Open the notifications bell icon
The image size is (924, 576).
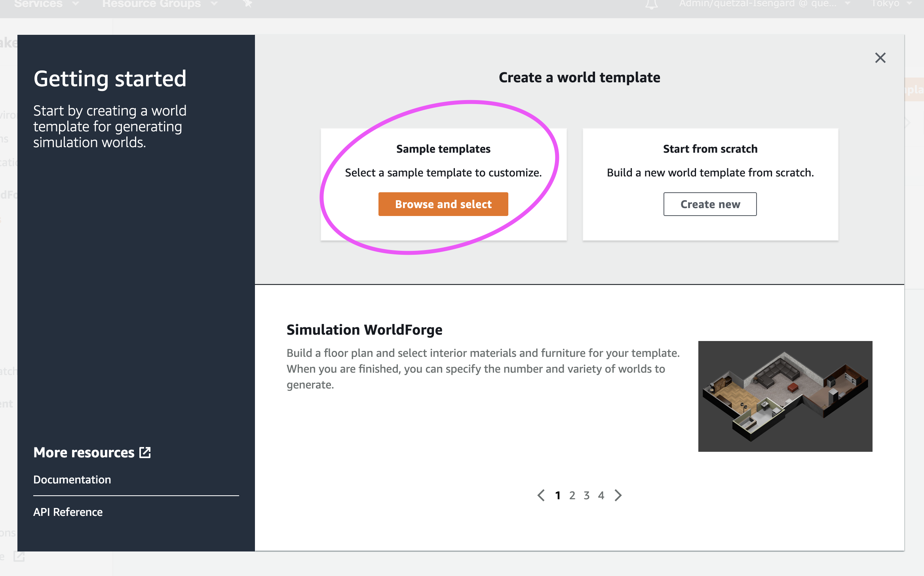coord(651,4)
